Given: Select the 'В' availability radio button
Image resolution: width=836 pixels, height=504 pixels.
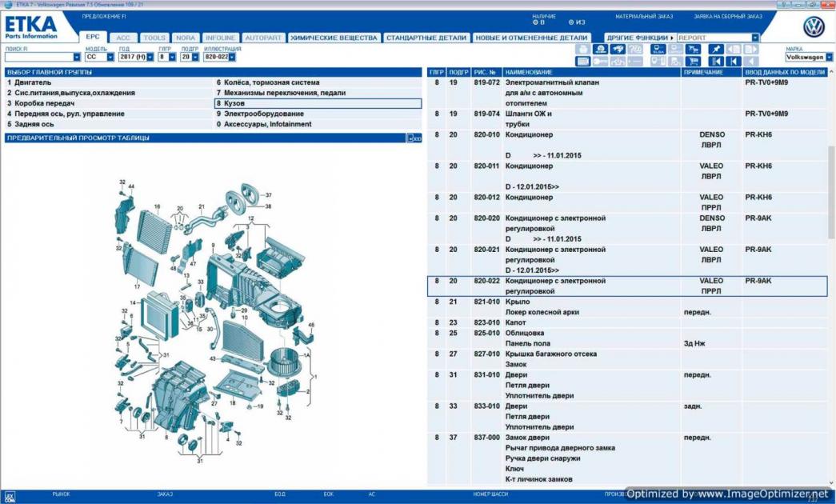Looking at the screenshot, I should click(535, 22).
